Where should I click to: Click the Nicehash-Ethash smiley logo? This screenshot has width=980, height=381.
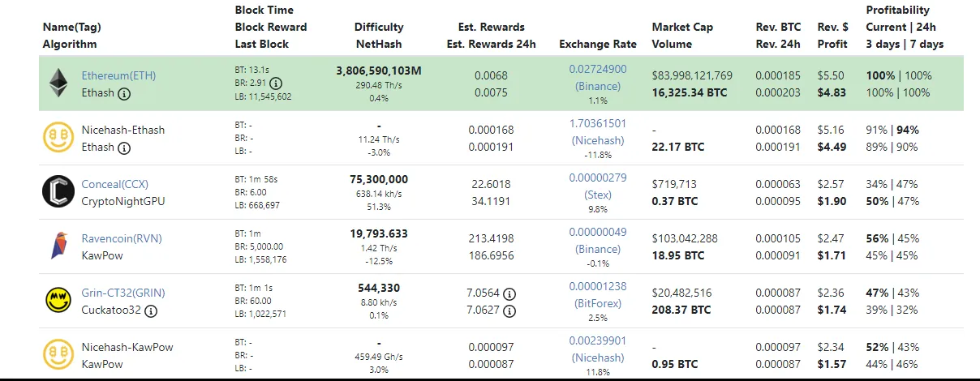click(58, 138)
